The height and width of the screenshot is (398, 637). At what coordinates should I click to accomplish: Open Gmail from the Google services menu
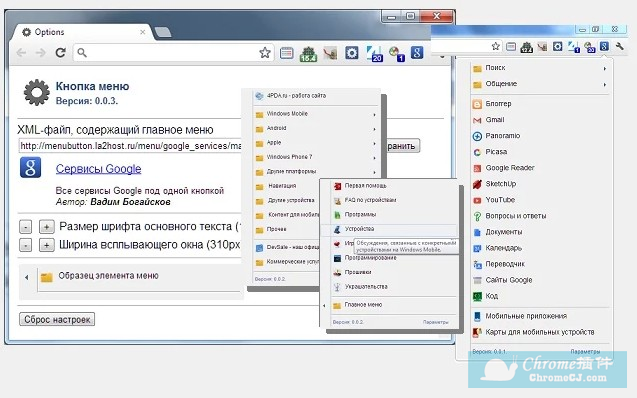click(540, 120)
